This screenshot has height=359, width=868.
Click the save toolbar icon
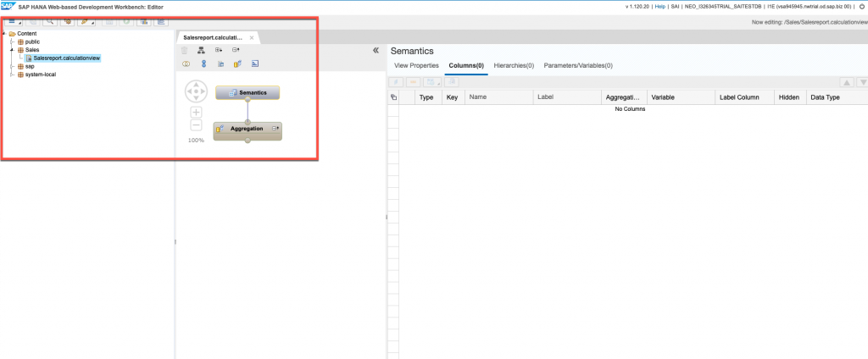tap(109, 21)
